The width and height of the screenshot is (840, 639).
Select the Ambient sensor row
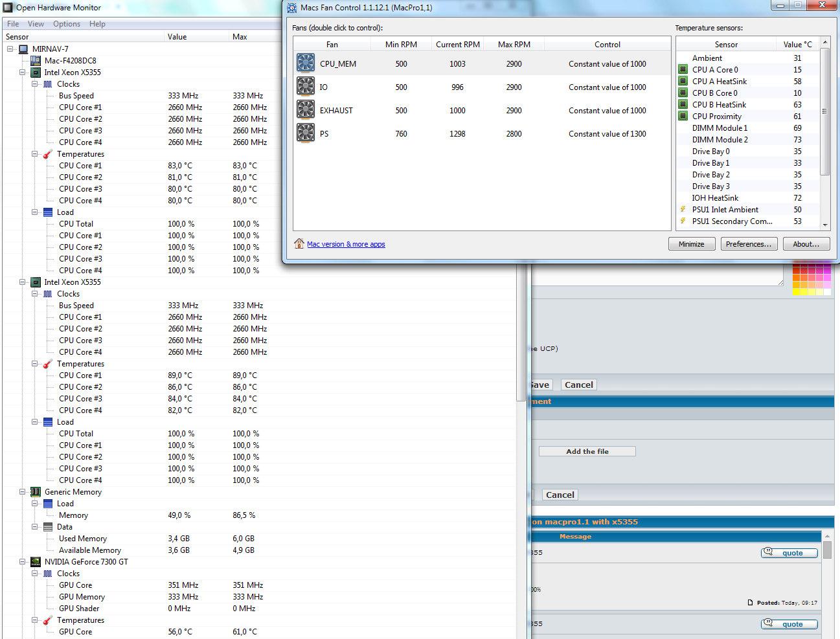click(x=748, y=58)
